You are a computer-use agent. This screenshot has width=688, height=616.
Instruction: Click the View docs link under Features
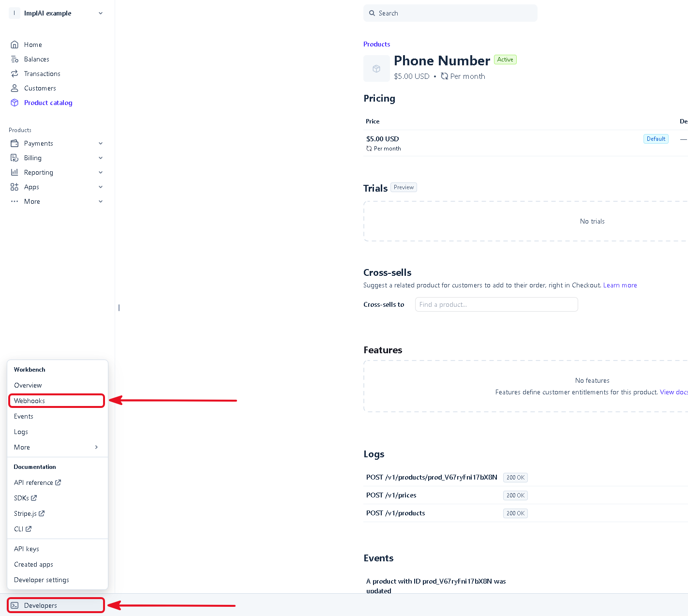[673, 392]
